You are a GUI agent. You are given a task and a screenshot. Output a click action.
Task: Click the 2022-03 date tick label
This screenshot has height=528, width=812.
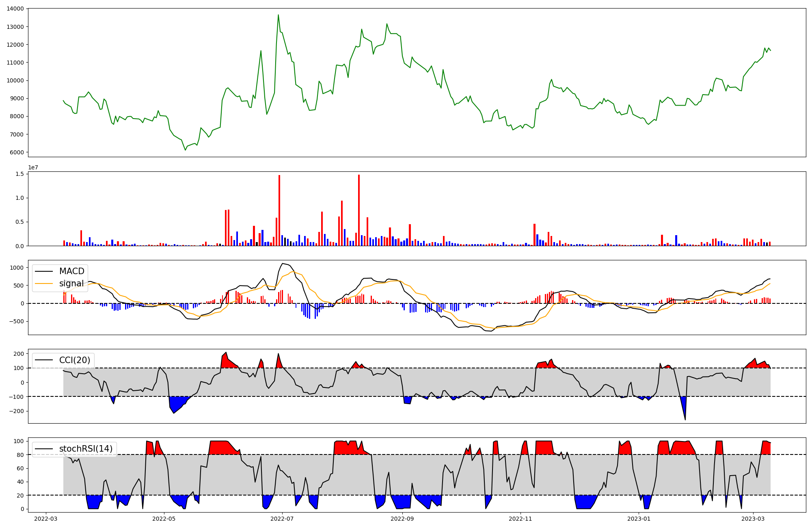(46, 518)
